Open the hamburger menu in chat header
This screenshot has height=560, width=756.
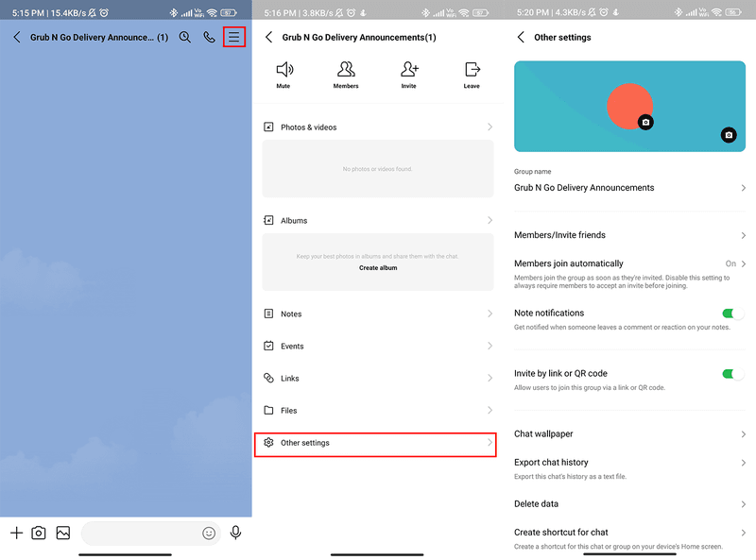pyautogui.click(x=234, y=37)
